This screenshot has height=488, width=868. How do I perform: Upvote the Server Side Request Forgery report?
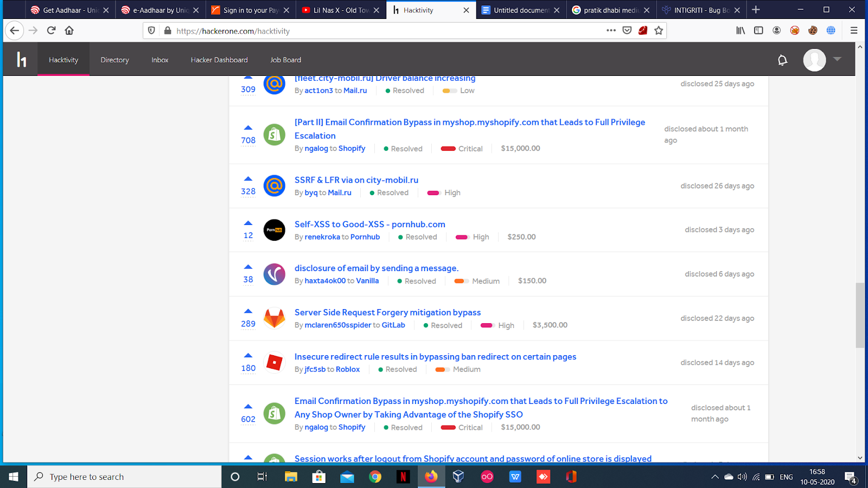coord(248,311)
